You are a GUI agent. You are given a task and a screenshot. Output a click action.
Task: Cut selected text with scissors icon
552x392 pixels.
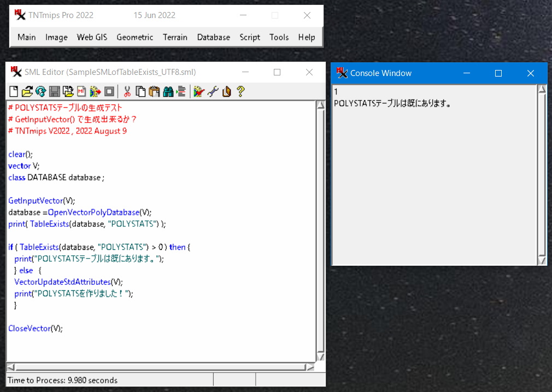[x=127, y=92]
